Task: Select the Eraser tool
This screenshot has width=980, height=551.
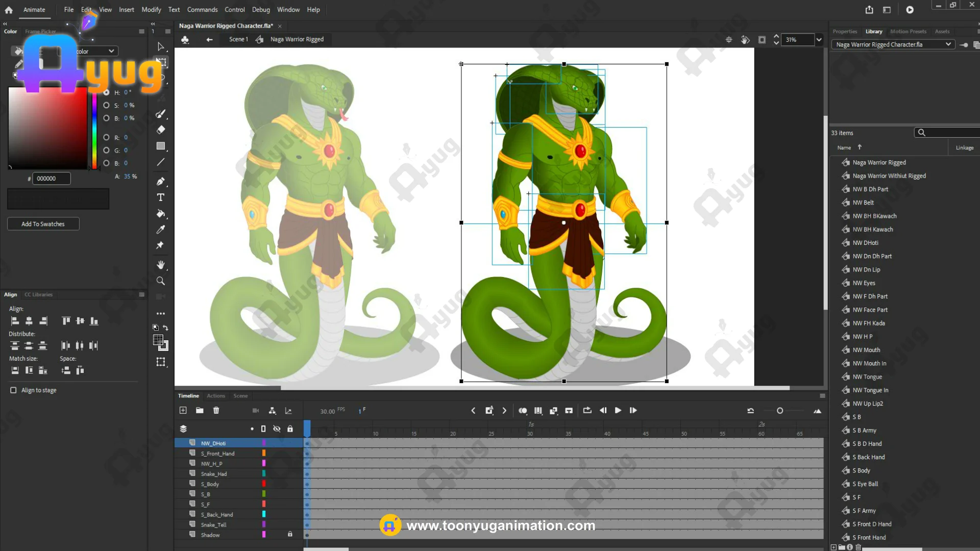Action: tap(160, 130)
